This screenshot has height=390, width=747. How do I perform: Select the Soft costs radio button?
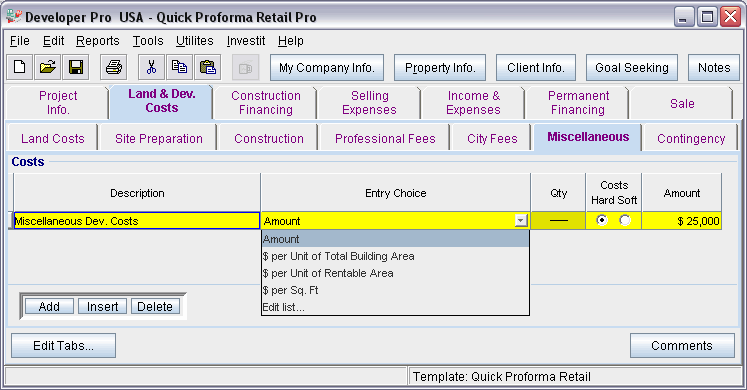[625, 220]
